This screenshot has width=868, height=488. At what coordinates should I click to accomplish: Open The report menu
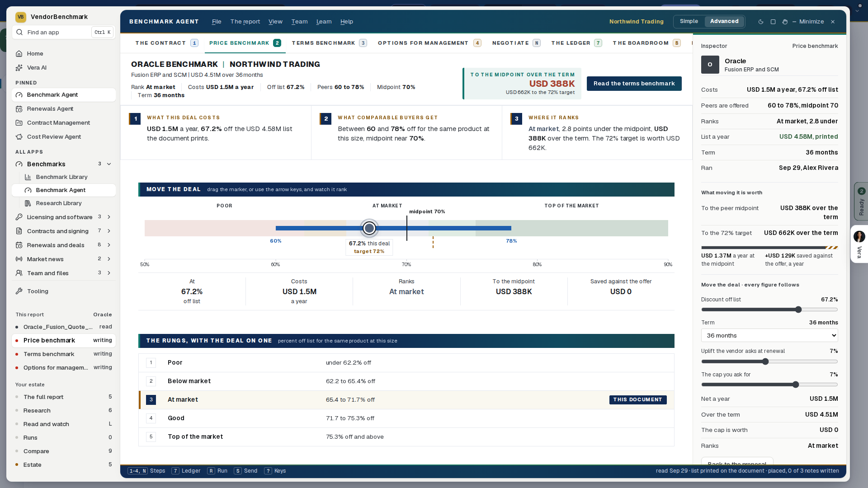[x=245, y=22]
